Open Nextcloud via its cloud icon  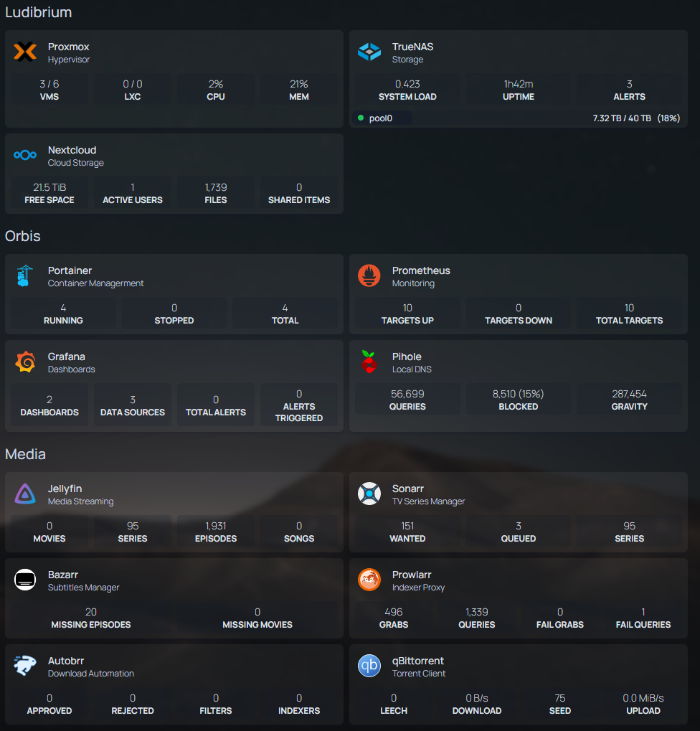pos(25,155)
